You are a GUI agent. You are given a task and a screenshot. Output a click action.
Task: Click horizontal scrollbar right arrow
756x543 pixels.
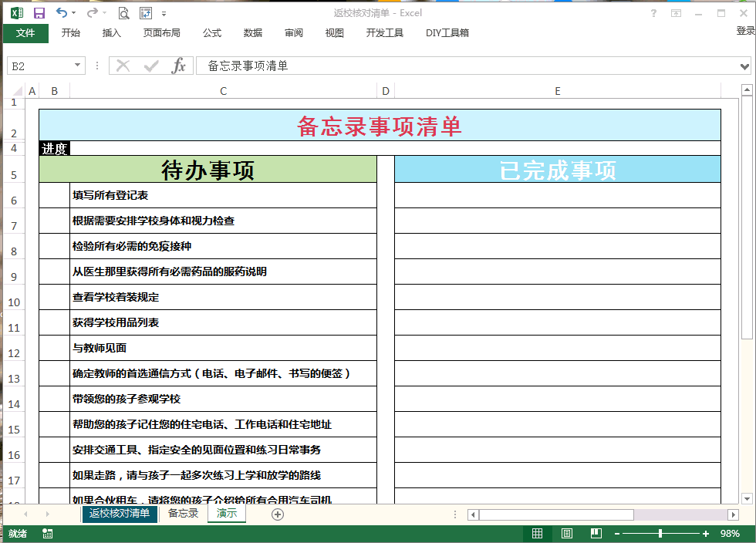(734, 515)
